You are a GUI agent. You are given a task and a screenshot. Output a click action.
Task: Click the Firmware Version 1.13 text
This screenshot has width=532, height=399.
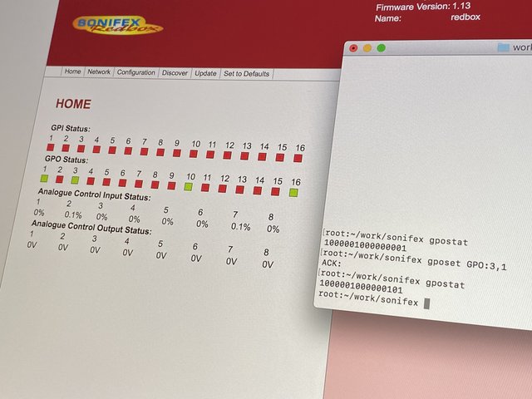(423, 7)
